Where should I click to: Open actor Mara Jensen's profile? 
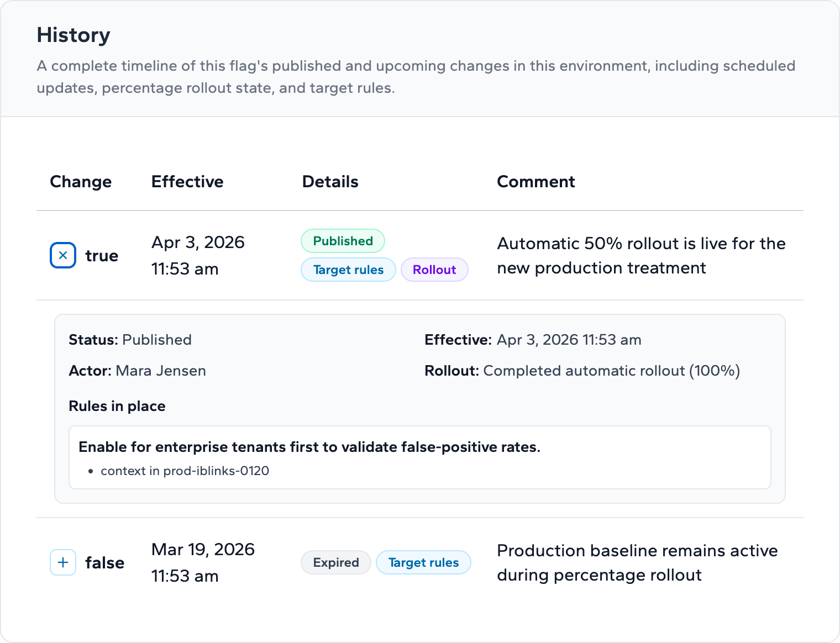click(160, 371)
